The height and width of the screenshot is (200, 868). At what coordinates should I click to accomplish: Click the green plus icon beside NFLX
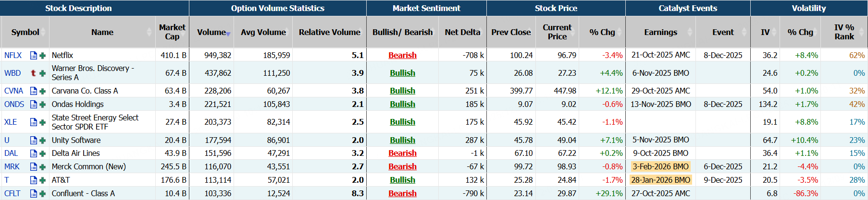[x=42, y=56]
